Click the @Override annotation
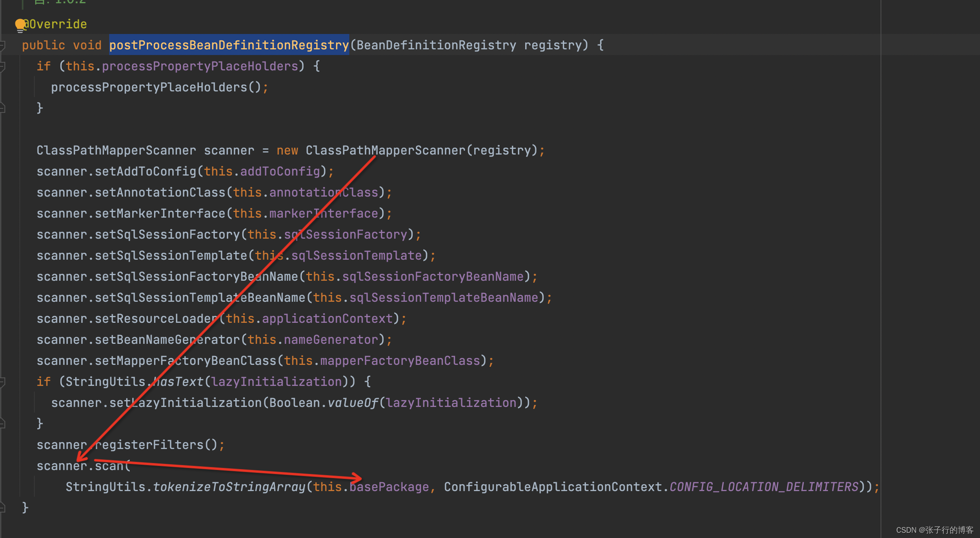This screenshot has height=538, width=980. [56, 24]
